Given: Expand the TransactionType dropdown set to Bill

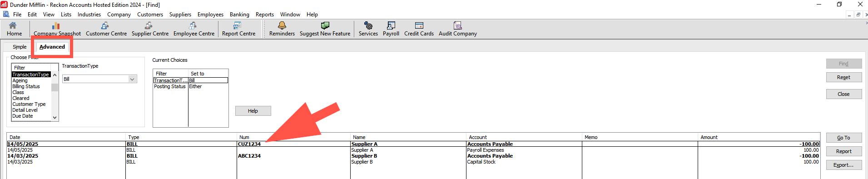Looking at the screenshot, I should pos(132,79).
